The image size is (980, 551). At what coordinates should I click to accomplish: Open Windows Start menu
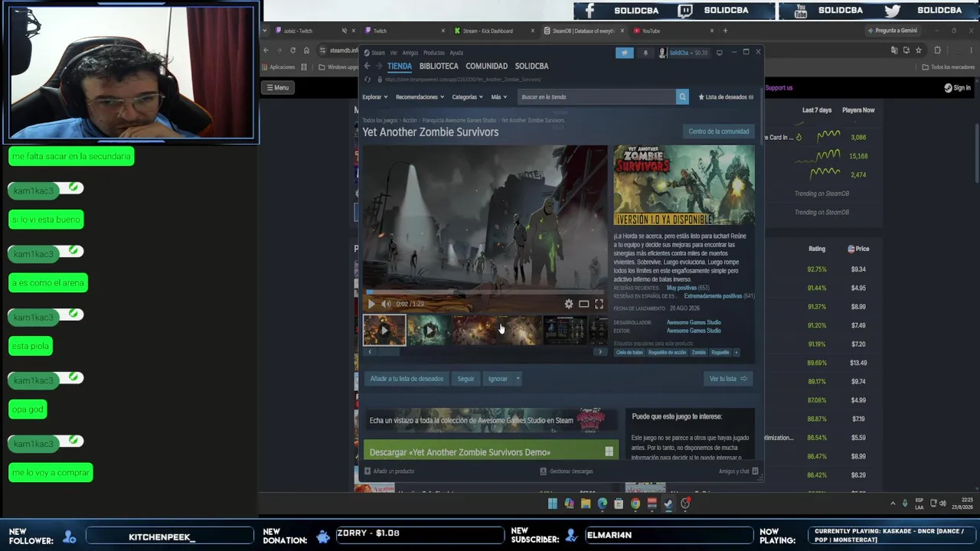click(x=552, y=504)
